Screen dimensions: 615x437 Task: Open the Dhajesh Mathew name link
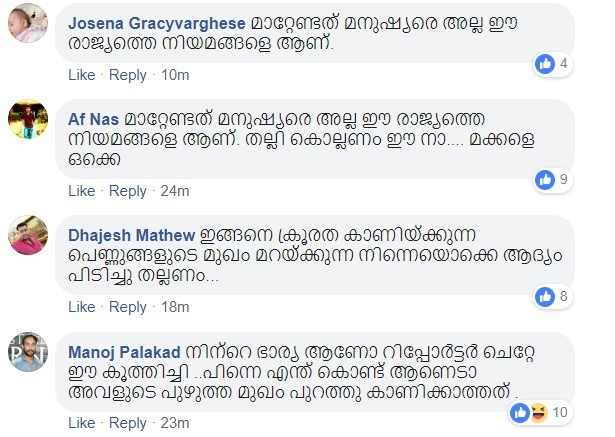click(x=131, y=235)
